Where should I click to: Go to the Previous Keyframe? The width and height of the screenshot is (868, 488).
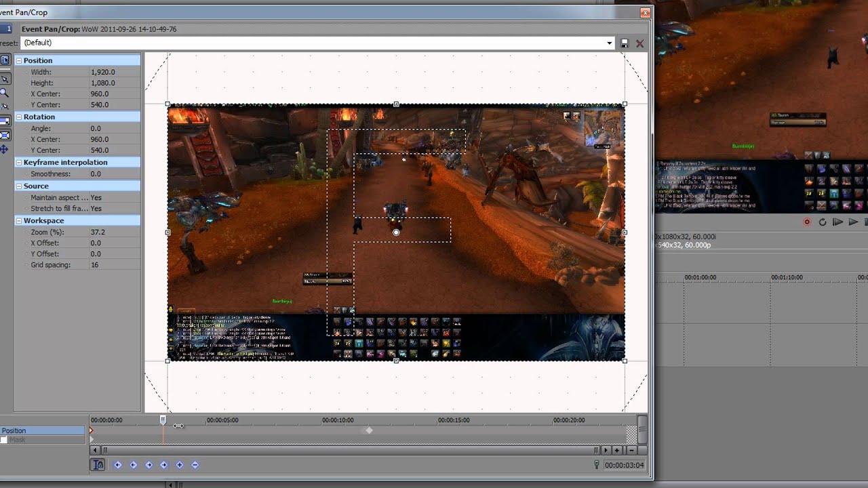[x=133, y=465]
